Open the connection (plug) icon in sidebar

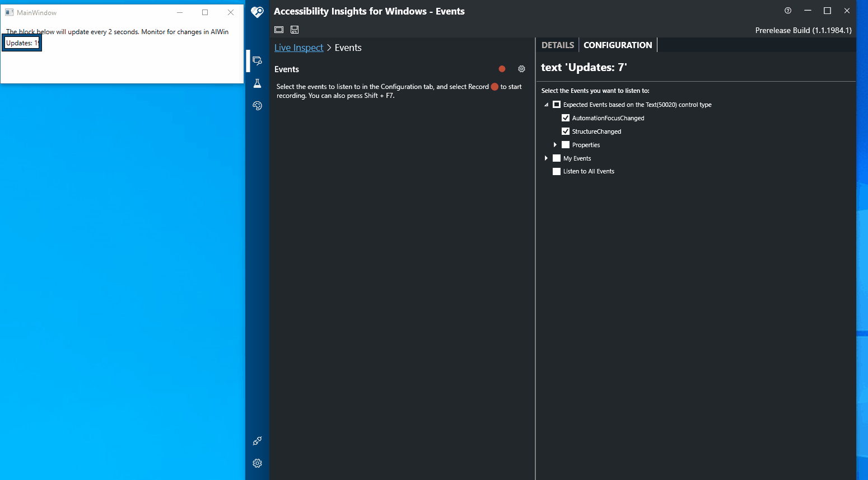click(x=257, y=441)
